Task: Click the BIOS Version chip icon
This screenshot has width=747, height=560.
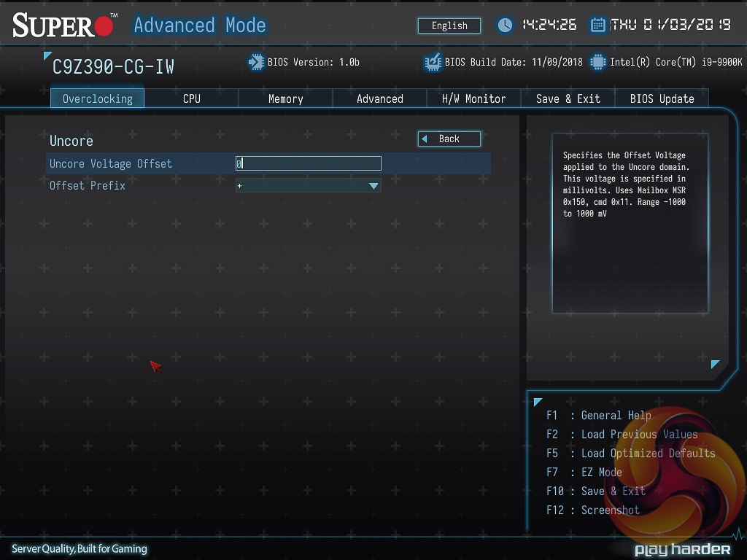Action: tap(256, 62)
